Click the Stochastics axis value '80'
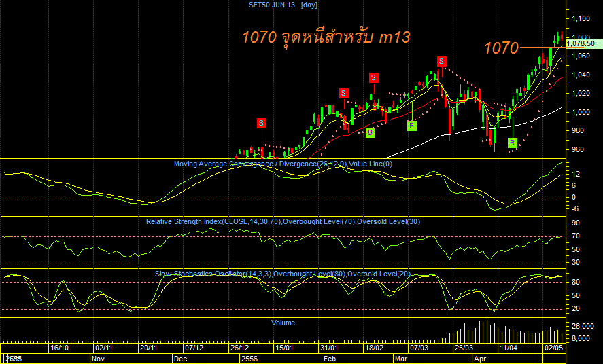This screenshot has width=603, height=364. tap(576, 283)
